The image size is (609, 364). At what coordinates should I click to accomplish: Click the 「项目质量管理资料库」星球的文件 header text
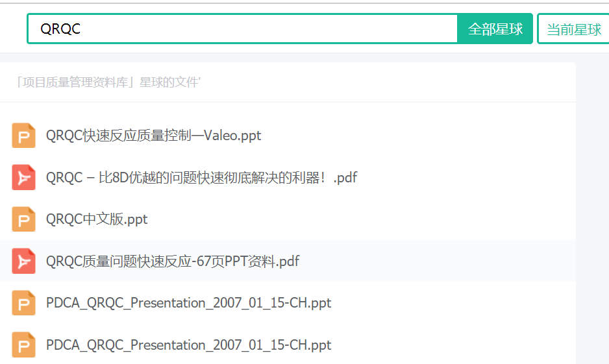[108, 82]
